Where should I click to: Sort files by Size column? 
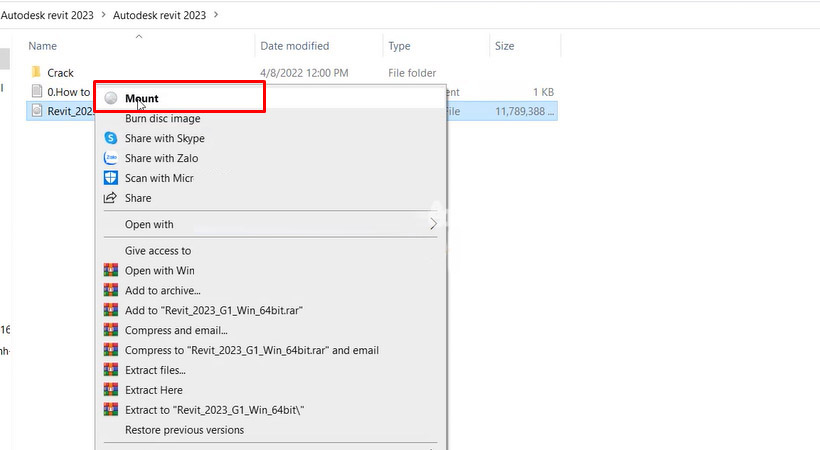click(x=505, y=46)
